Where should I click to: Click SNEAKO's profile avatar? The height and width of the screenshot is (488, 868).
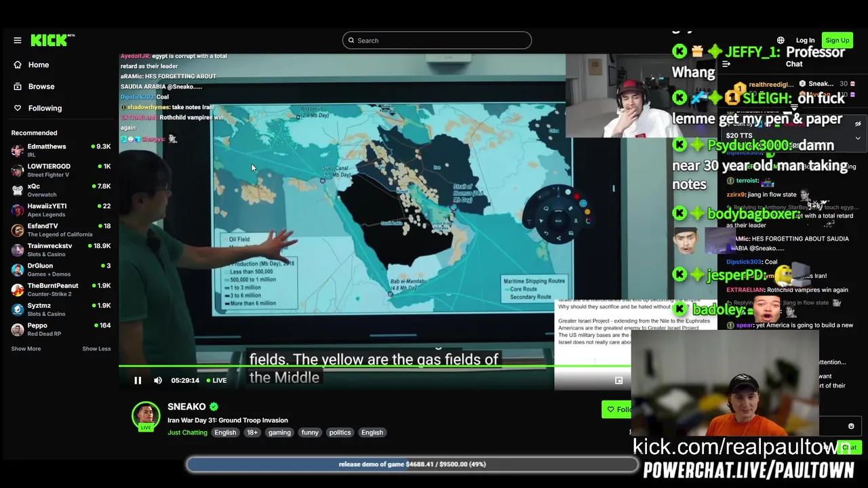coord(146,415)
